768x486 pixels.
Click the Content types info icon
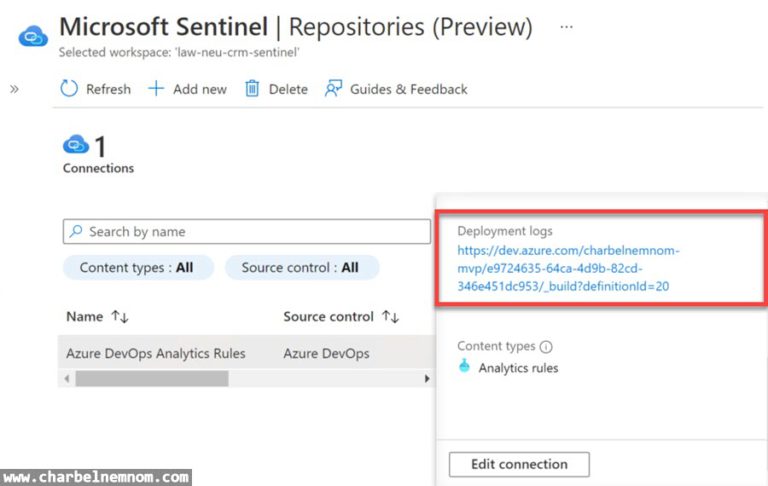tap(546, 347)
